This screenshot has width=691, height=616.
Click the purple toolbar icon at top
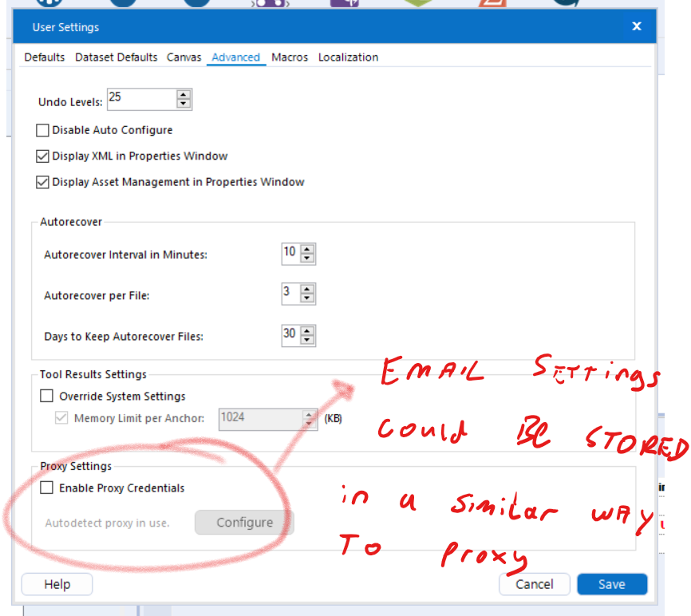[343, 3]
